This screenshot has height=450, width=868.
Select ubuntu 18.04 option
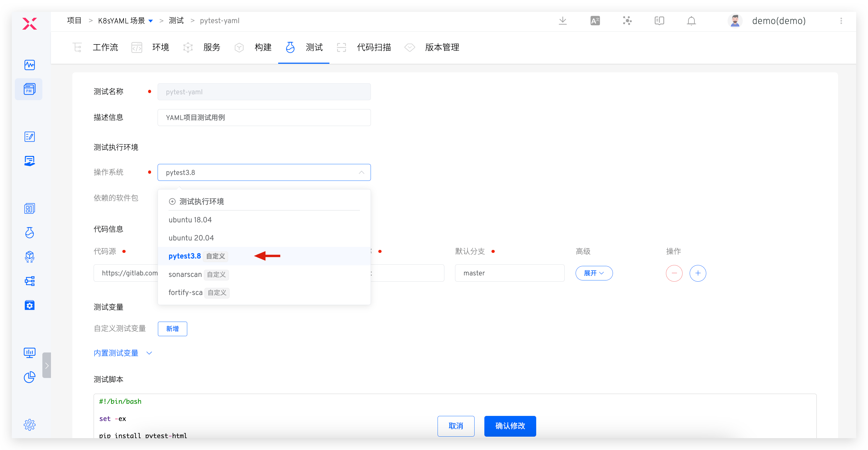264,220
